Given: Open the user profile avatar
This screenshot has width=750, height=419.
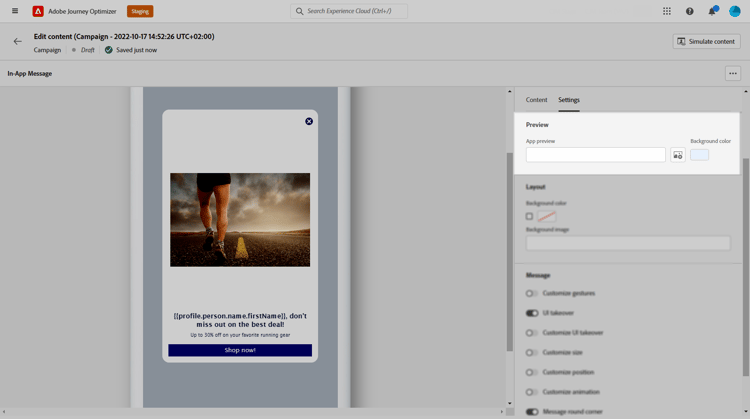Looking at the screenshot, I should coord(735,11).
